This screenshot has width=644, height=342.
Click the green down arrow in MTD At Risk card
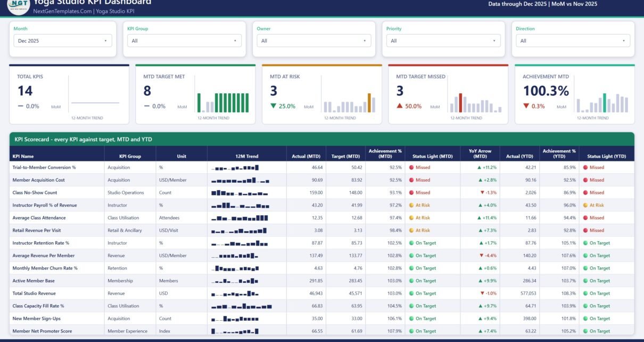coord(274,106)
